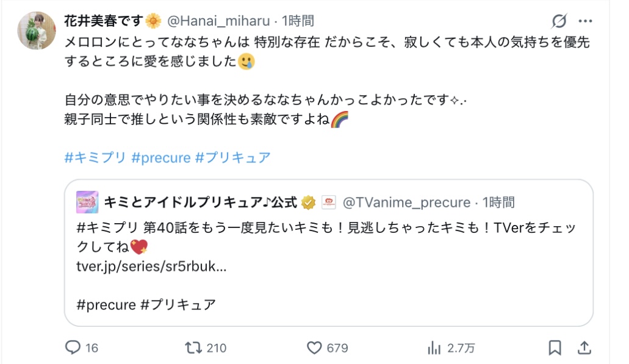Follow the blue #プリキュア hashtag link
Screen dimensions: 629x364
[x=232, y=157]
